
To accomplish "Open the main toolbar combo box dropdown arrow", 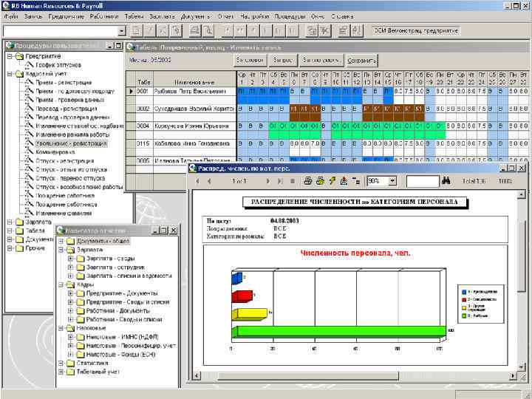I will pyautogui.click(x=121, y=31).
